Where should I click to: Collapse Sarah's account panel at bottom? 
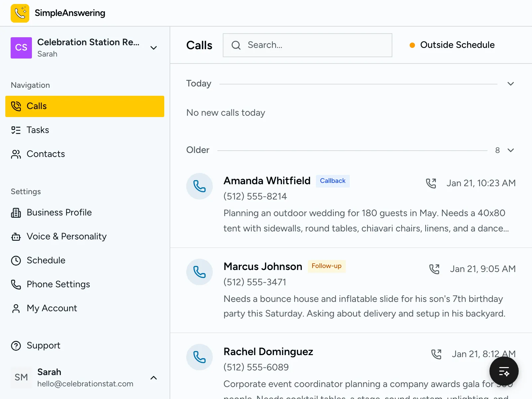click(154, 378)
